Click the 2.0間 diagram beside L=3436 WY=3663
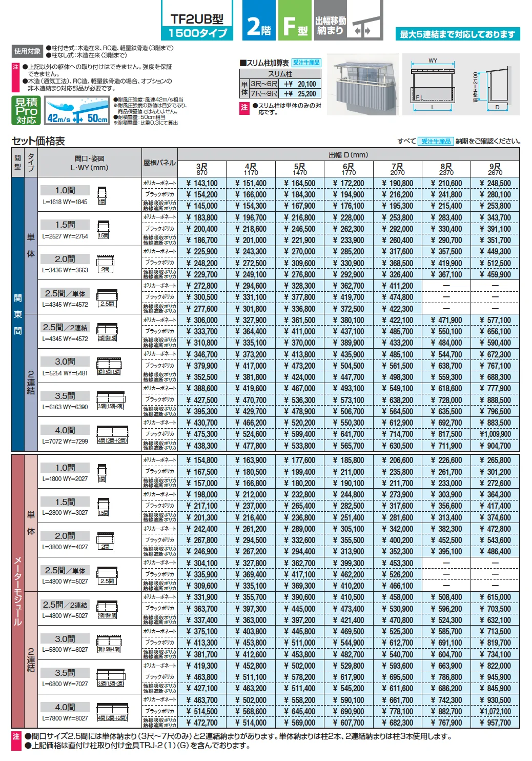Image resolution: width=532 pixels, height=761 pixels. point(105,264)
